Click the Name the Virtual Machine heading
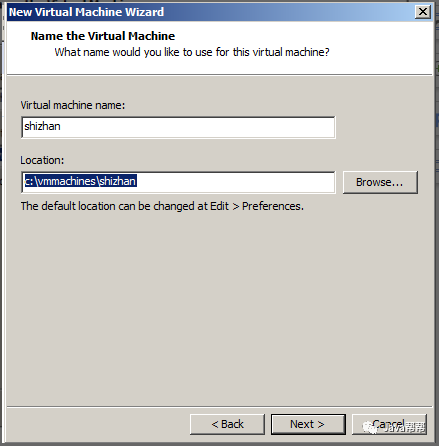The width and height of the screenshot is (439, 446). click(103, 36)
